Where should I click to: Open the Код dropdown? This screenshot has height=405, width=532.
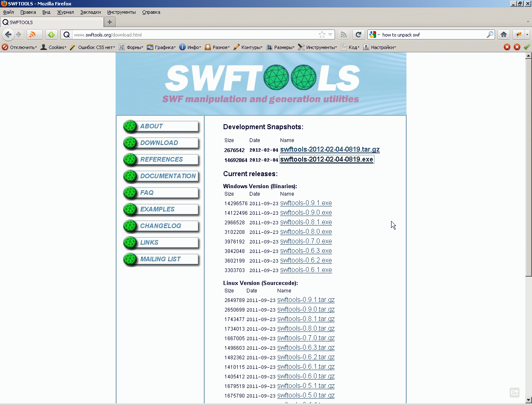350,47
